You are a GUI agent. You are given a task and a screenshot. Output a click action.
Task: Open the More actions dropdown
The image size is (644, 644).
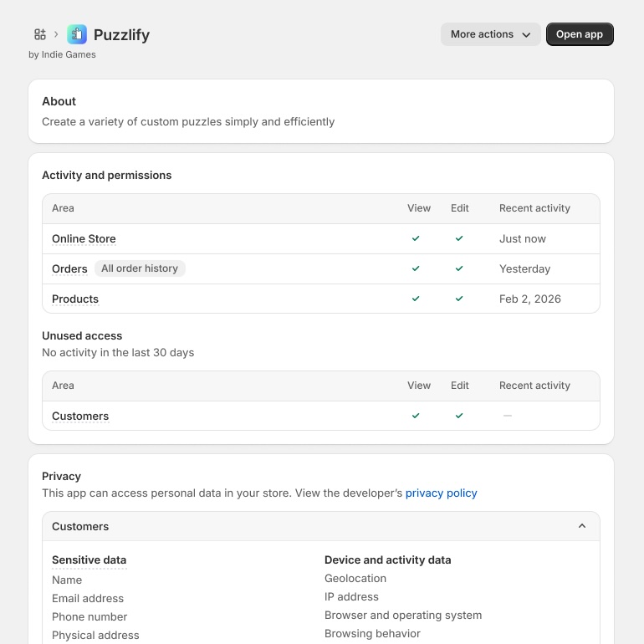[x=490, y=34]
